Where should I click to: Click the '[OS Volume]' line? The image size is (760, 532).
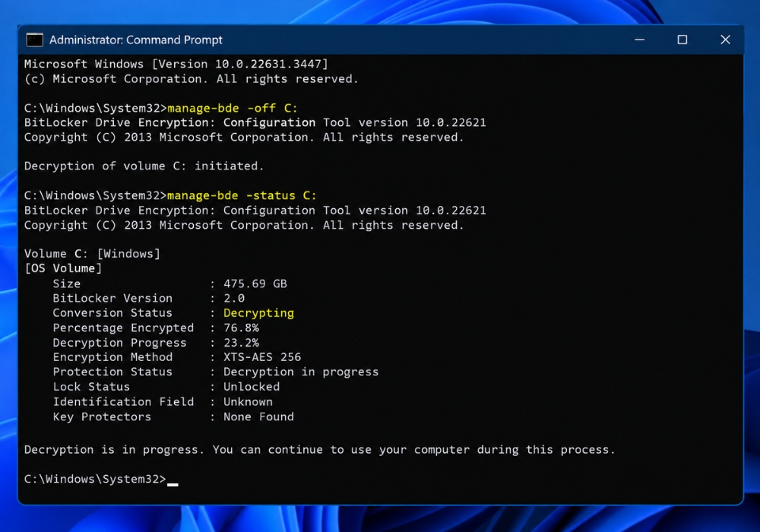tap(63, 268)
